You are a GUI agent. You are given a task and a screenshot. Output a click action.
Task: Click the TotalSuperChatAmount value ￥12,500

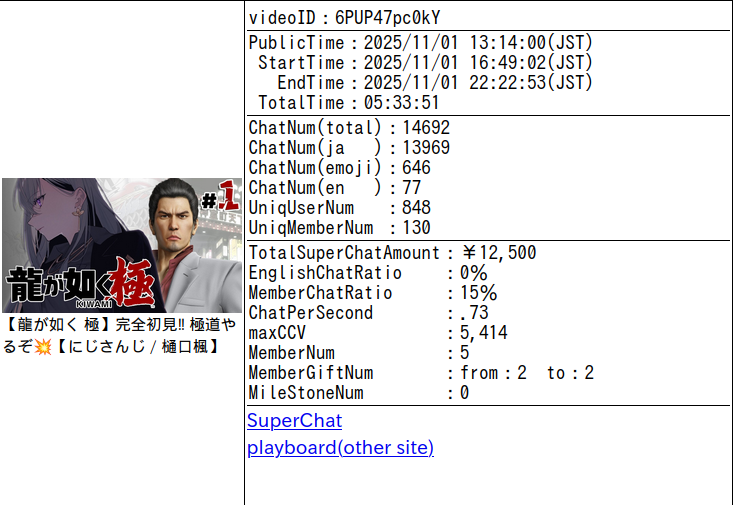click(498, 253)
